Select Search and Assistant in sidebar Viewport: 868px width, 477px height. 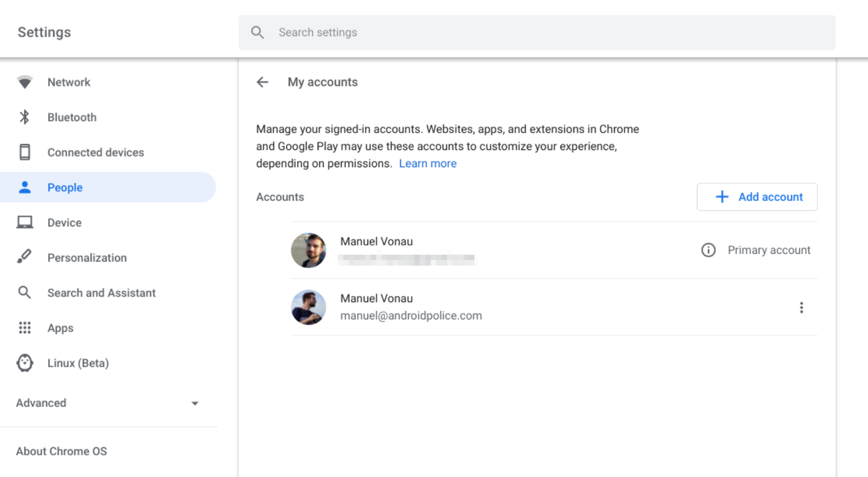click(x=101, y=293)
